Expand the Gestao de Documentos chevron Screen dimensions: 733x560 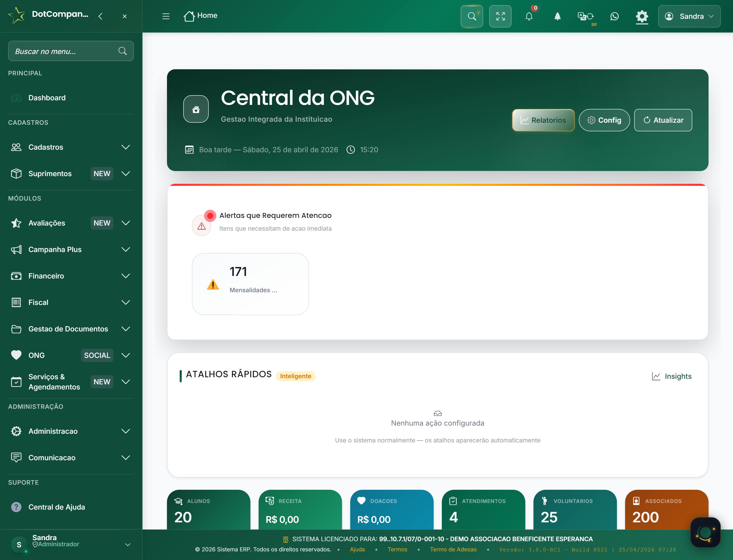click(126, 329)
